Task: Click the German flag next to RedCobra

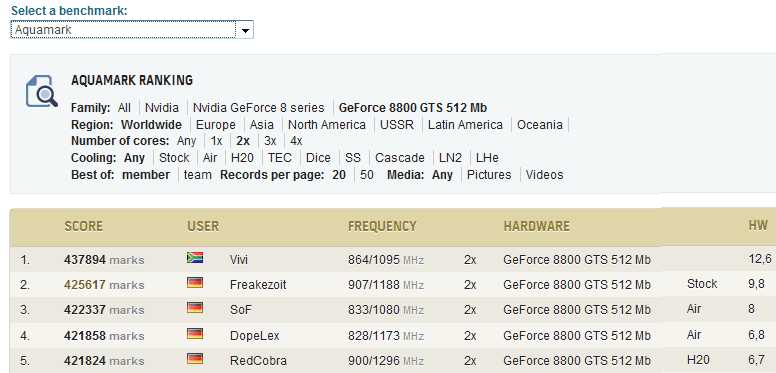Action: coord(195,358)
